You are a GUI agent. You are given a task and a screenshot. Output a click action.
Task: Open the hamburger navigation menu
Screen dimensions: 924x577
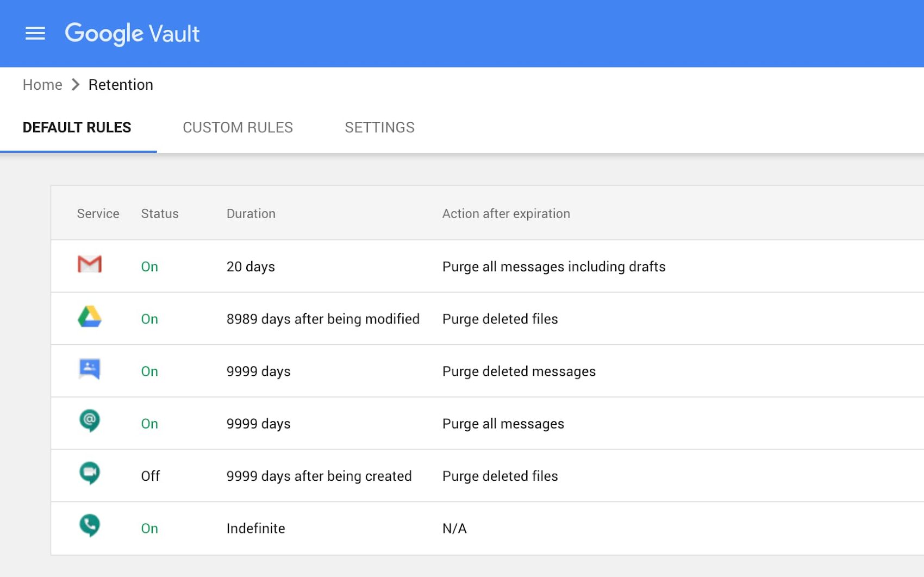(35, 34)
